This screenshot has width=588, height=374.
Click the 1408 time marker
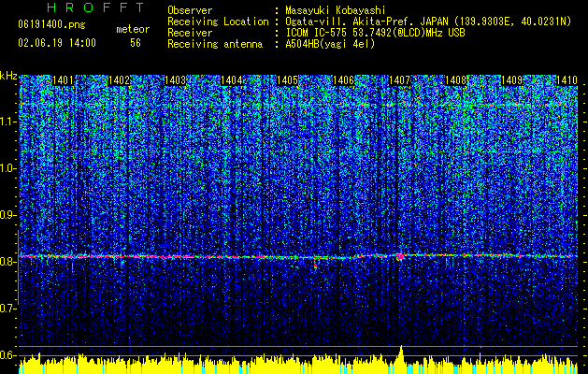pyautogui.click(x=455, y=80)
